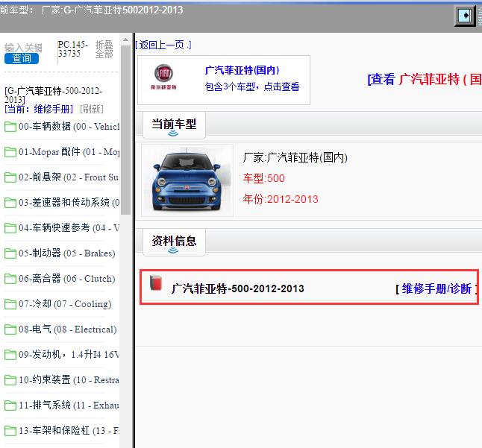
Task: Click PC.145-33735 text
Action: pyautogui.click(x=73, y=48)
